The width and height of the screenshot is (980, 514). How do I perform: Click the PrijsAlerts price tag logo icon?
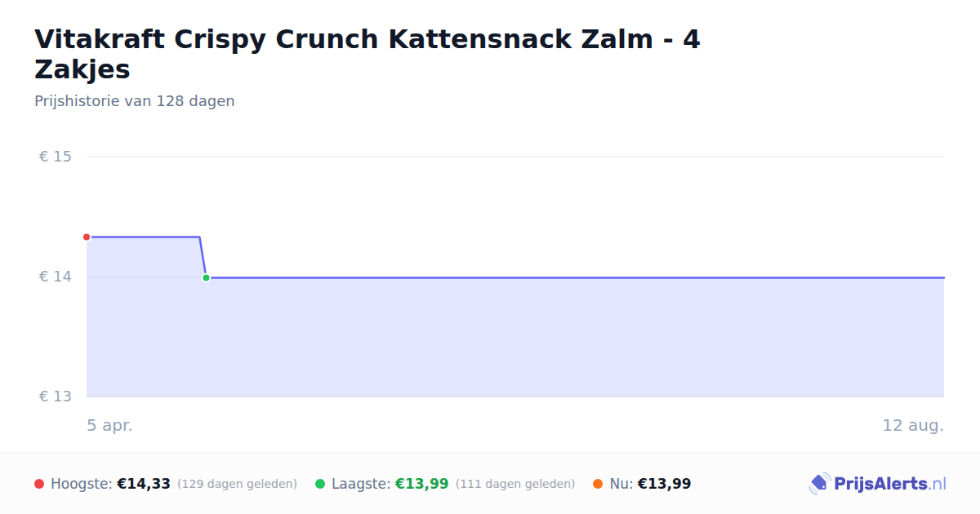click(819, 484)
